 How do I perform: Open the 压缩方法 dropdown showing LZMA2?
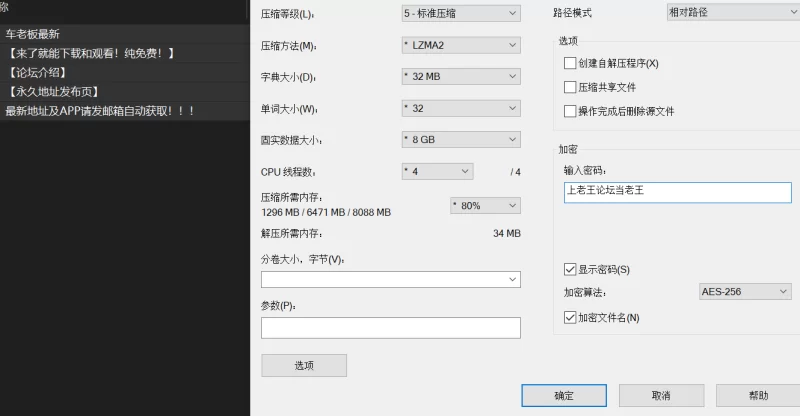[x=461, y=45]
